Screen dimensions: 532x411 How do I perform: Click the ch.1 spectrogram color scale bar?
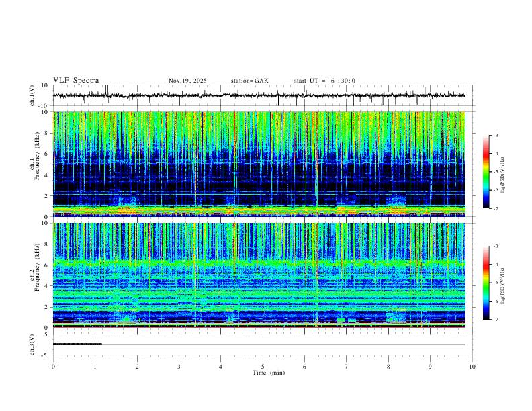click(x=486, y=172)
